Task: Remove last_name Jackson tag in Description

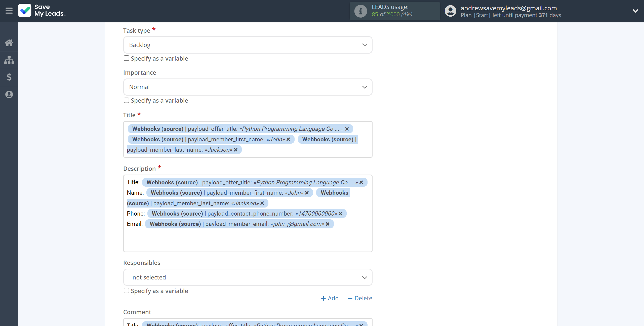Action: (x=262, y=203)
